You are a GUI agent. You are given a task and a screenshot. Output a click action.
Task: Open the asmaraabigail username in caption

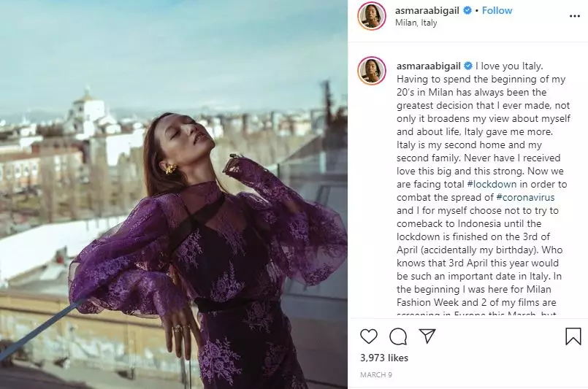[429, 66]
